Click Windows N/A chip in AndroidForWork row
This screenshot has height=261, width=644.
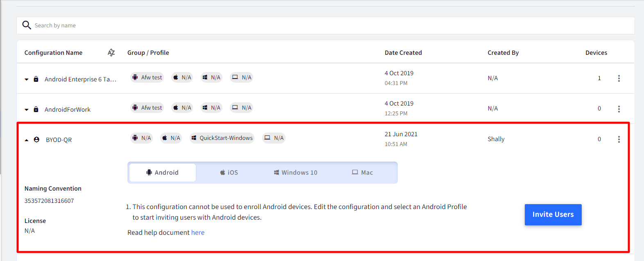pyautogui.click(x=211, y=108)
